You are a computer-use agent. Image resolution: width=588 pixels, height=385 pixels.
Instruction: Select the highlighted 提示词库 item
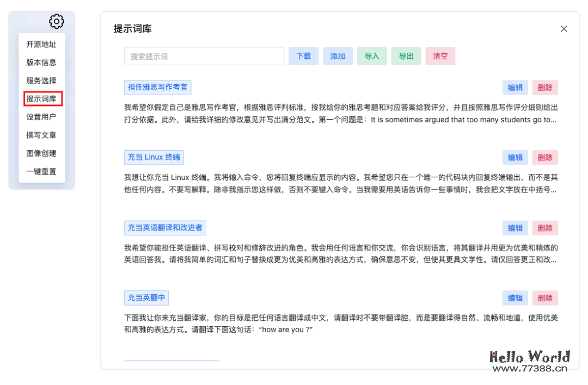coord(42,99)
